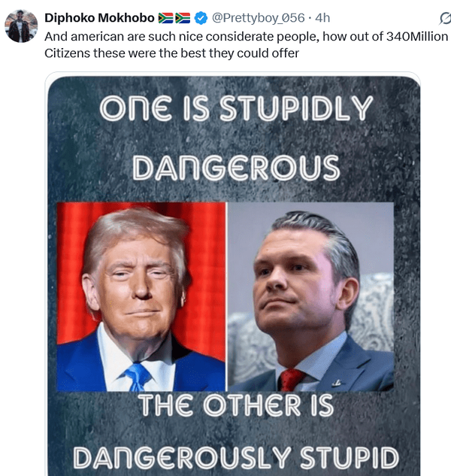Click the second South African flag emoji

tap(183, 18)
